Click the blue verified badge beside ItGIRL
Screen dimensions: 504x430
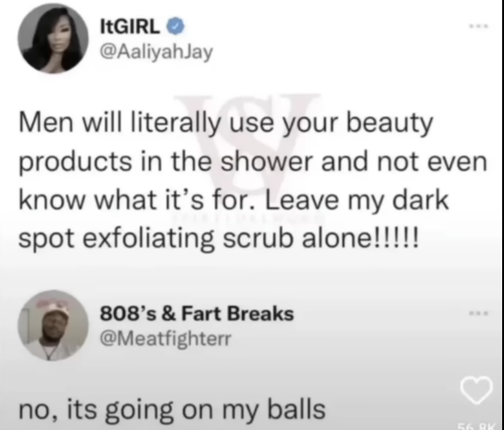pos(176,27)
